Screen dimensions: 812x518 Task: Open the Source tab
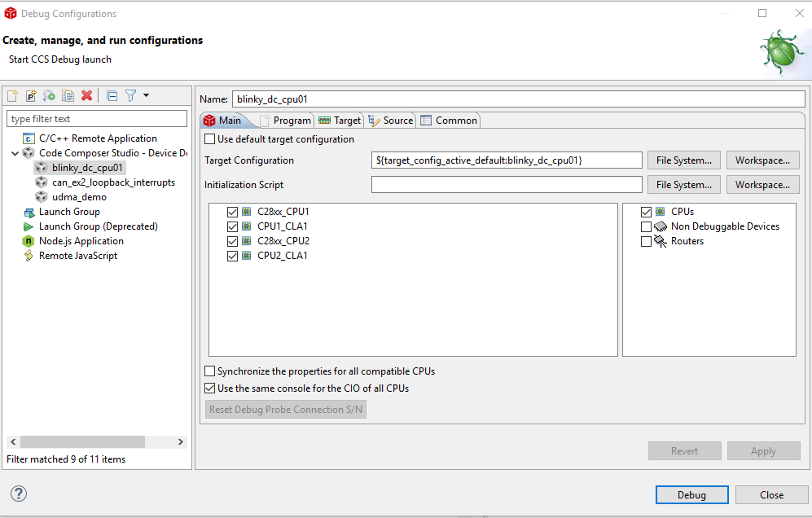[391, 121]
